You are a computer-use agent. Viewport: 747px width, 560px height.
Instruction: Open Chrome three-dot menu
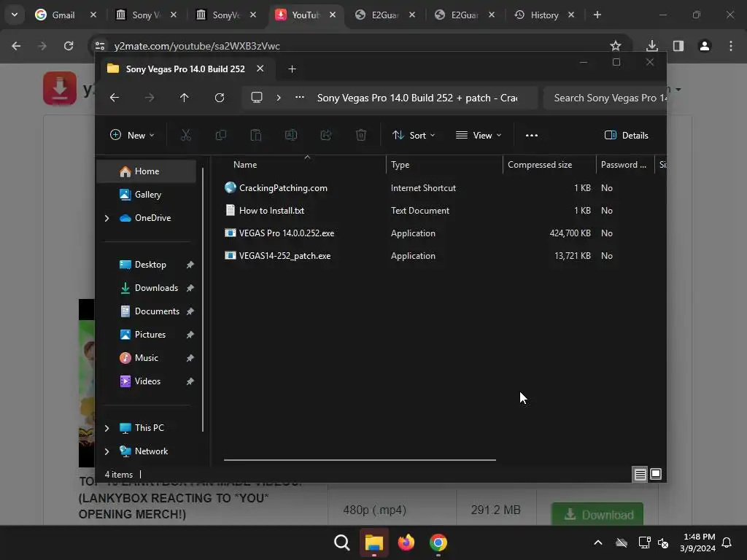pyautogui.click(x=731, y=46)
